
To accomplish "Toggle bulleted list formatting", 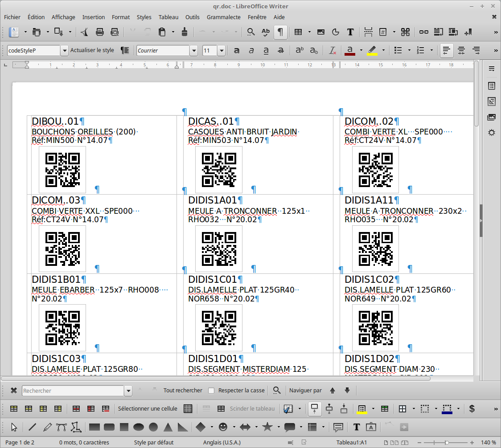I will point(398,50).
